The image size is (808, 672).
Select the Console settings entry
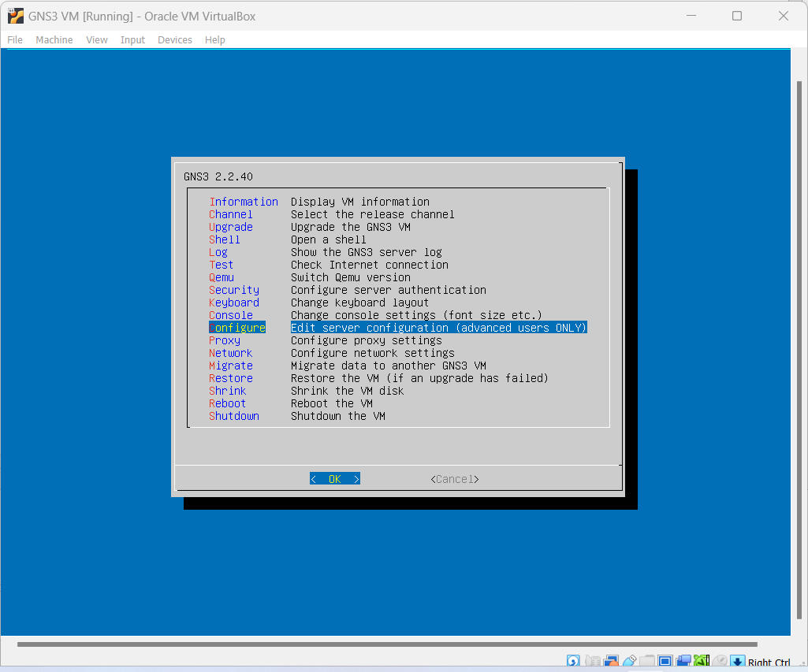[x=375, y=315]
